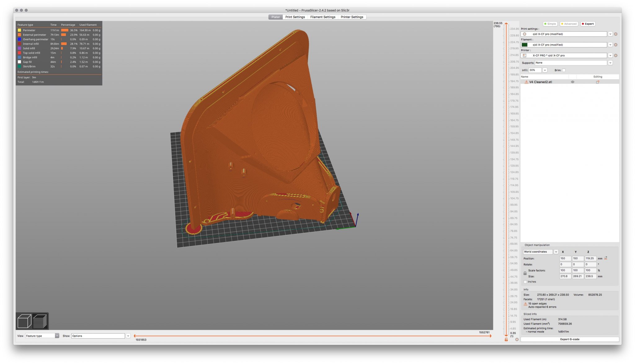Open Printer settings gear next to preset
This screenshot has height=364, width=635.
[616, 55]
